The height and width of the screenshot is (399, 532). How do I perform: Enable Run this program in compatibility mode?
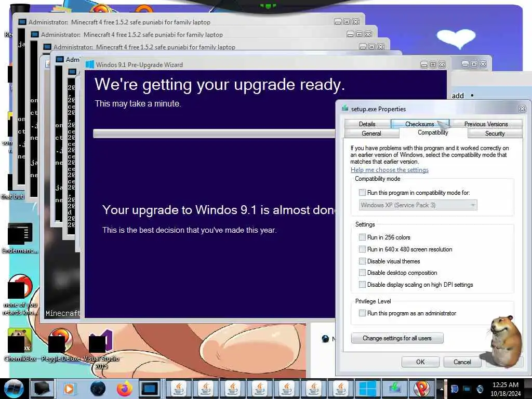362,193
